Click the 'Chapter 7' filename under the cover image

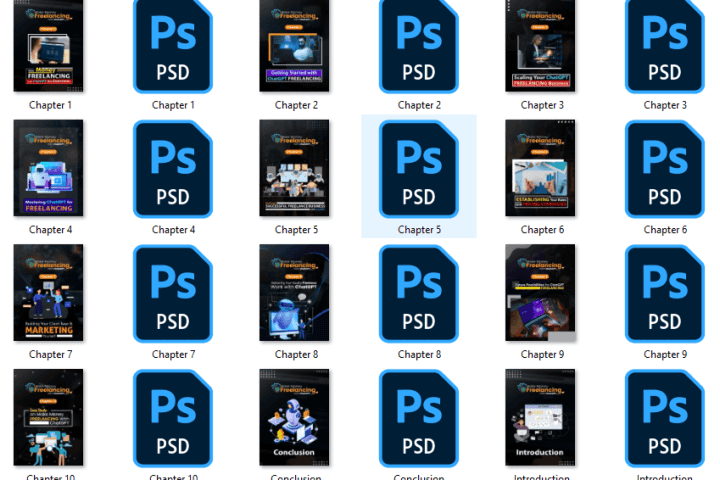pos(50,355)
